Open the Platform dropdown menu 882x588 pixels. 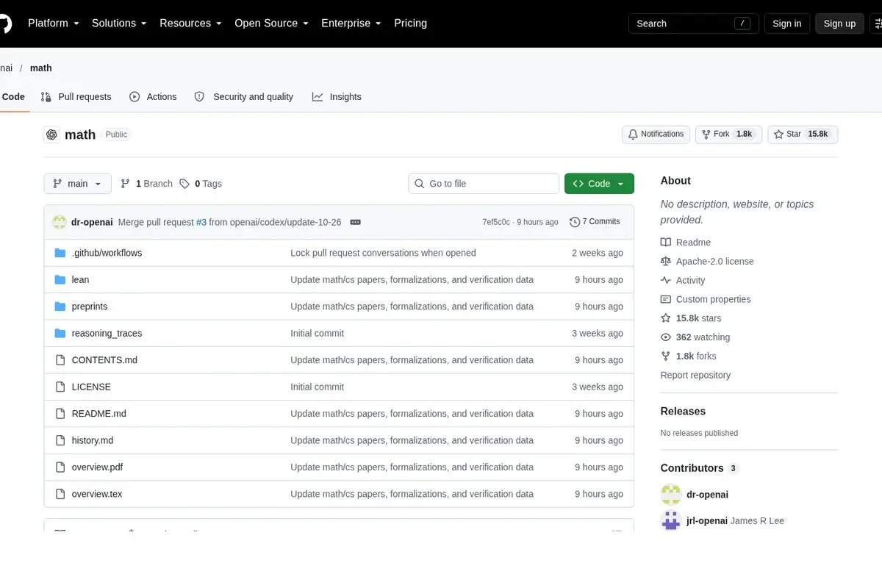(53, 24)
